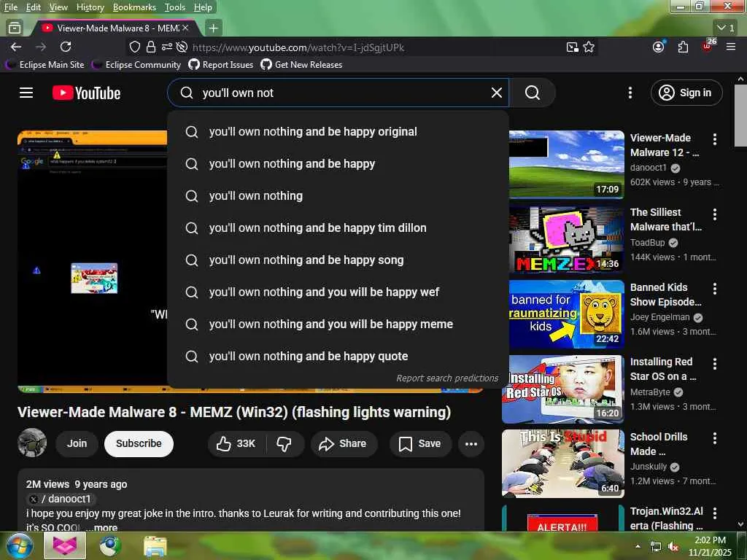Go back with the browser back arrow
747x560 pixels.
coord(16,47)
